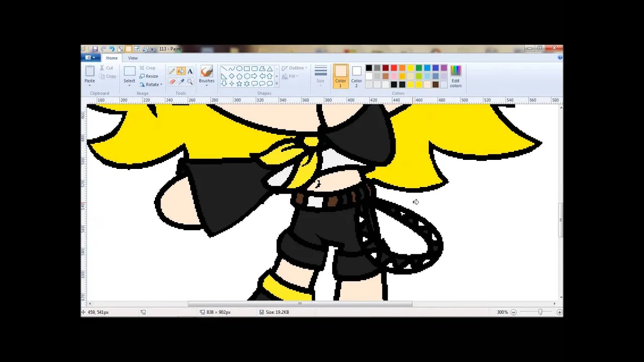
Task: Click the zoom in plus button
Action: click(x=559, y=312)
